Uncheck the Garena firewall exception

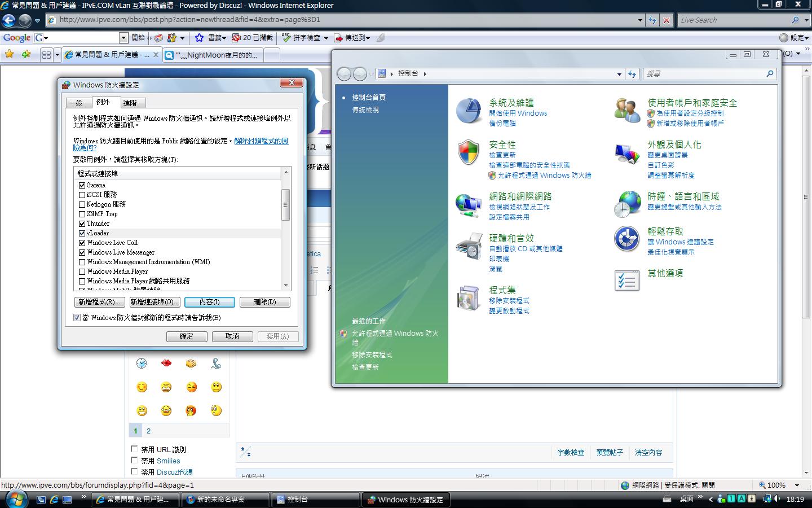point(82,185)
